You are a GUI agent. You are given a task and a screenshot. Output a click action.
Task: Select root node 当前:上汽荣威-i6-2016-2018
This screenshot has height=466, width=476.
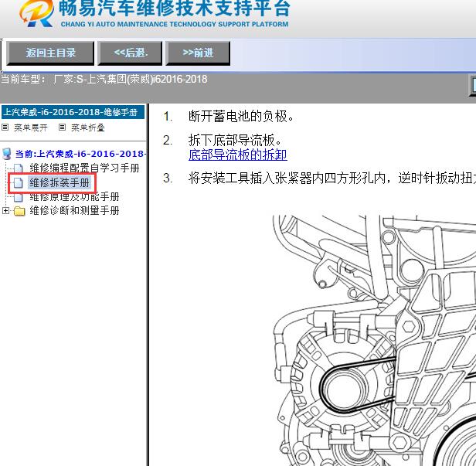[80, 154]
